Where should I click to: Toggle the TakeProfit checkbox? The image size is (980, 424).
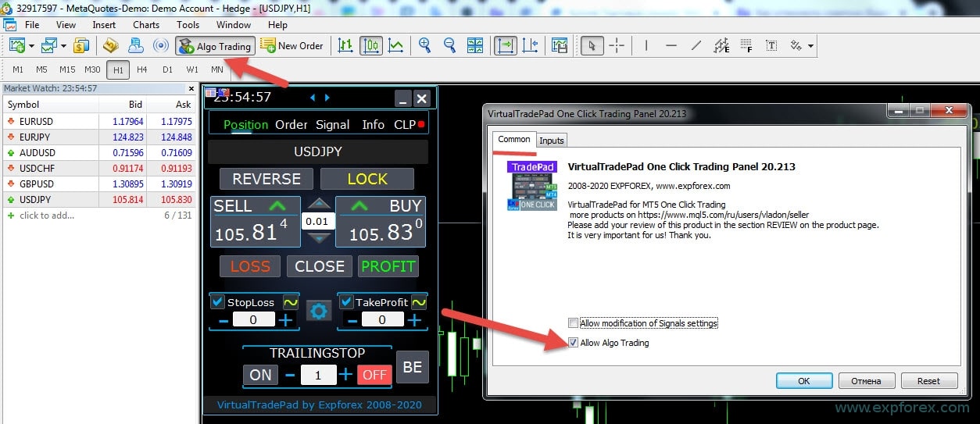[346, 301]
